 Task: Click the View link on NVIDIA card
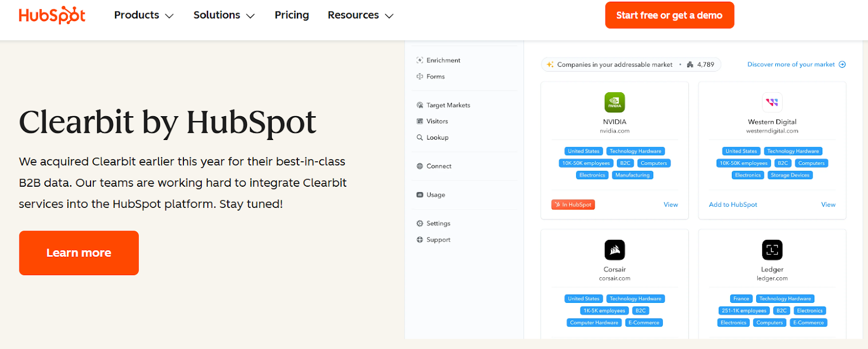pyautogui.click(x=671, y=205)
